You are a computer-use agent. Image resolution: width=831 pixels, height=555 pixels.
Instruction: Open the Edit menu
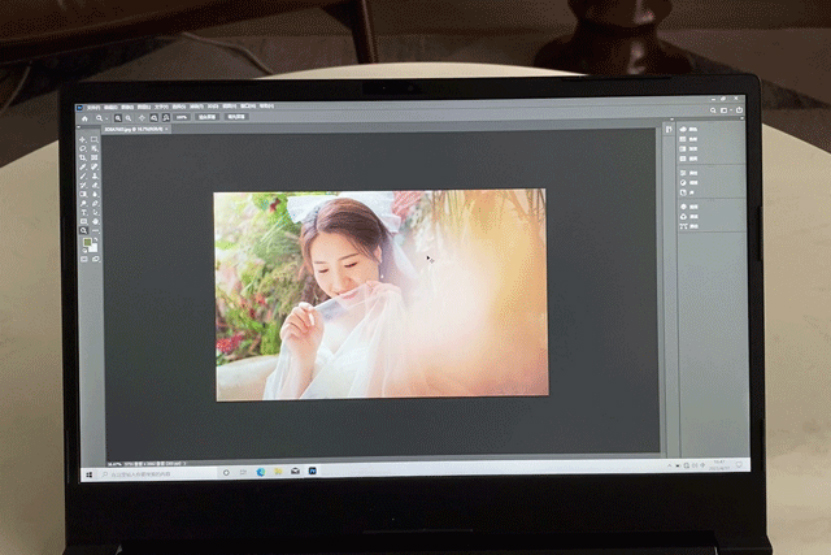point(111,107)
